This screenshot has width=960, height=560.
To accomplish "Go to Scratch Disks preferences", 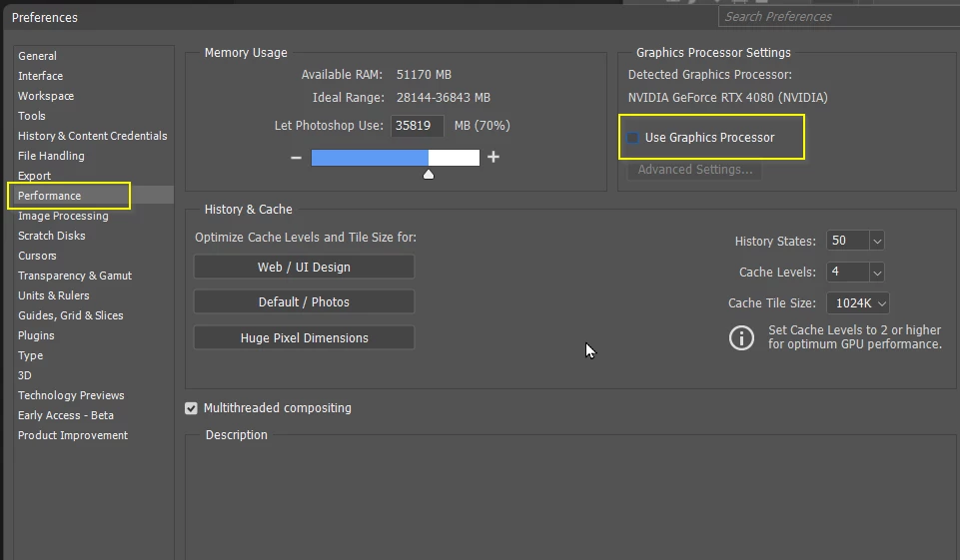I will [51, 236].
